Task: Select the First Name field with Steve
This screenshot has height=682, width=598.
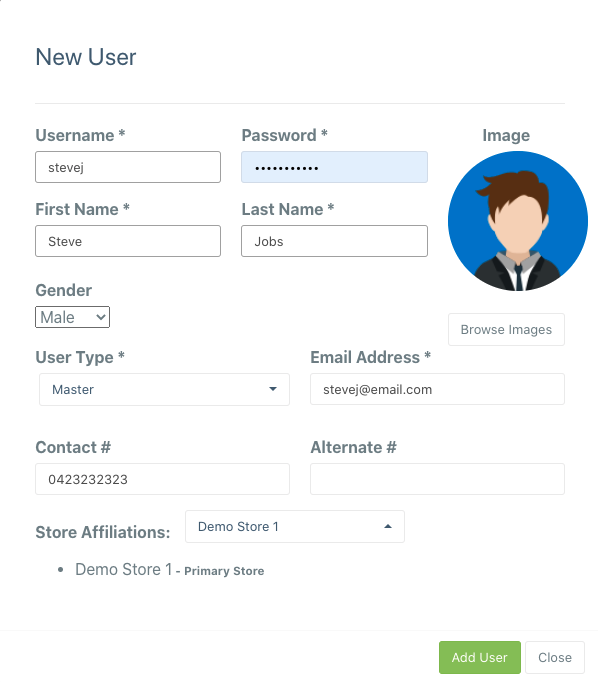Action: [128, 241]
